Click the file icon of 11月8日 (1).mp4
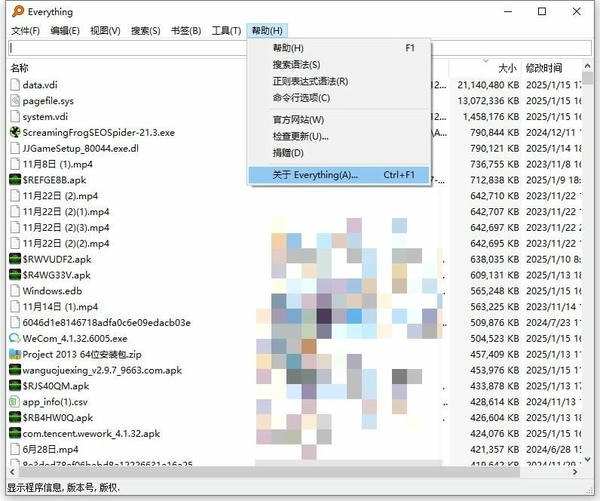 click(x=15, y=164)
